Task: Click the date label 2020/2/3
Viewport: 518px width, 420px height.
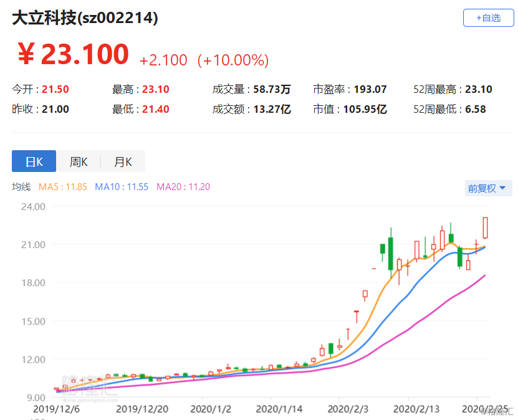Action: [x=348, y=409]
